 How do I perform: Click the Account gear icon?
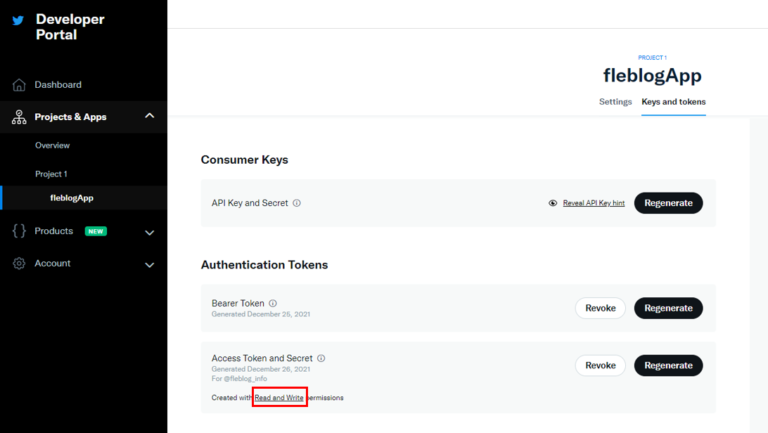point(19,264)
